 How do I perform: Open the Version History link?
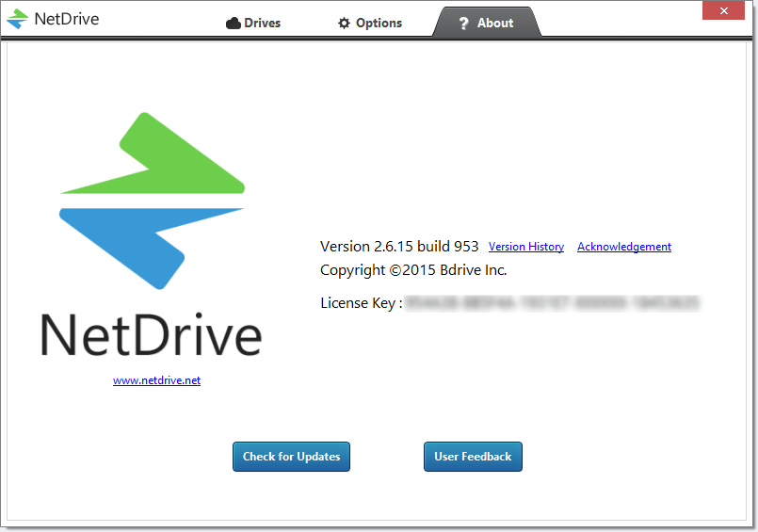pyautogui.click(x=526, y=247)
